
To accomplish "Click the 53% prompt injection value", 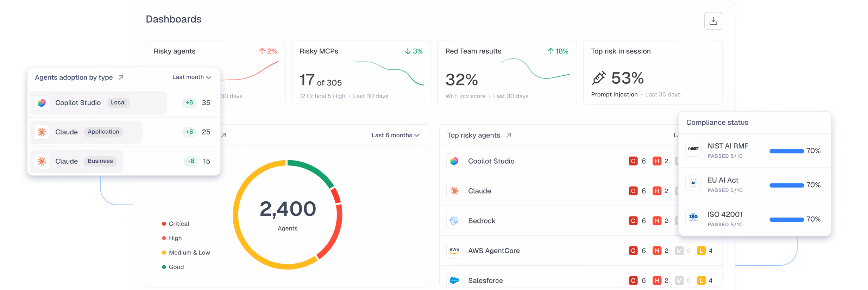I will coord(627,78).
